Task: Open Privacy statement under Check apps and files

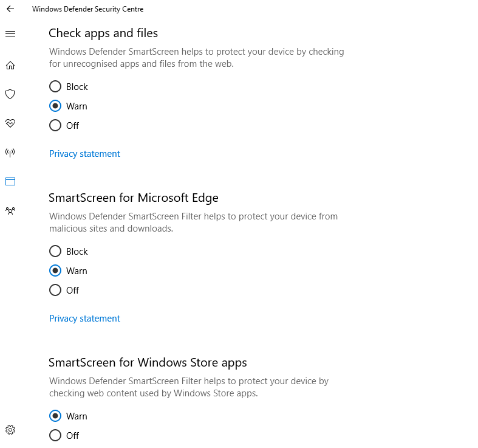Action: click(x=84, y=154)
